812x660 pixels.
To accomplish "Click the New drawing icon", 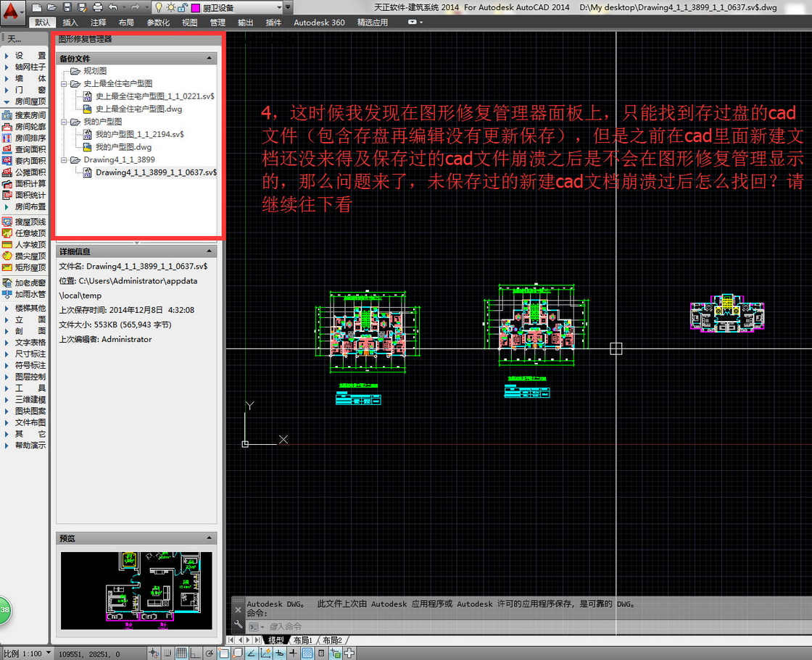I will (x=36, y=7).
